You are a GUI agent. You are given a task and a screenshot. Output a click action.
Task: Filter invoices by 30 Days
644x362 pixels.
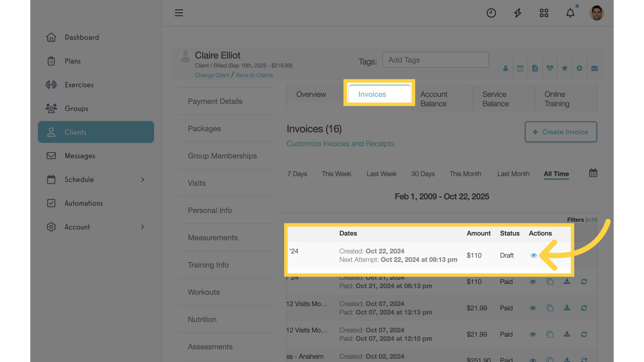click(x=423, y=174)
